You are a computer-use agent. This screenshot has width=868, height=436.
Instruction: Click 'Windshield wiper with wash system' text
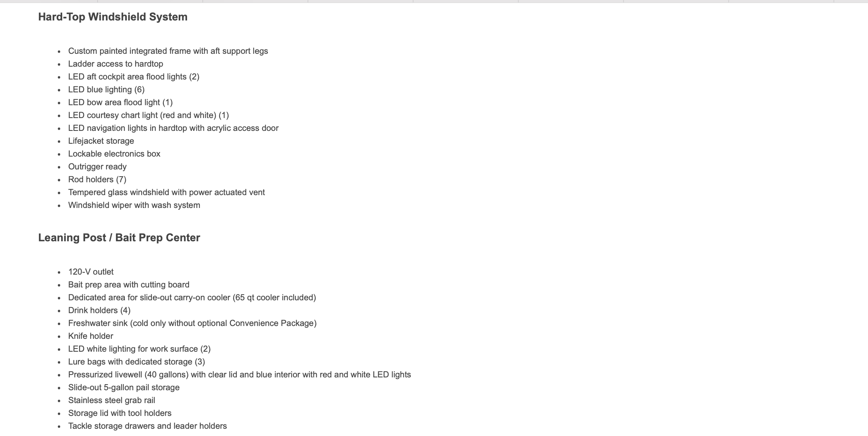(x=134, y=205)
